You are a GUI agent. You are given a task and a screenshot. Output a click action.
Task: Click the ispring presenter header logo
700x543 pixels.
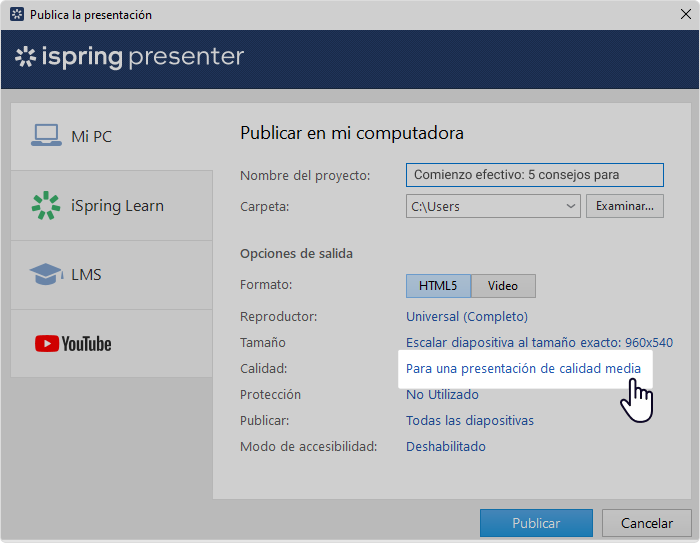pyautogui.click(x=129, y=57)
